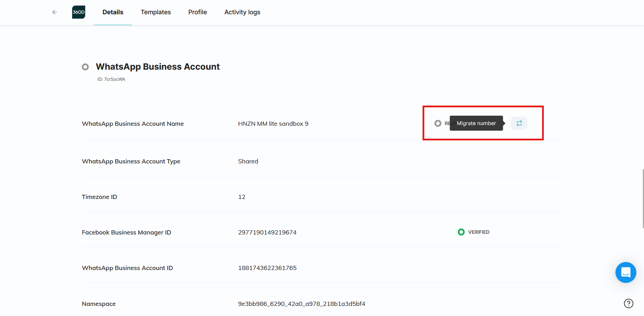
Task: Click the Namespace value string
Action: [x=301, y=304]
